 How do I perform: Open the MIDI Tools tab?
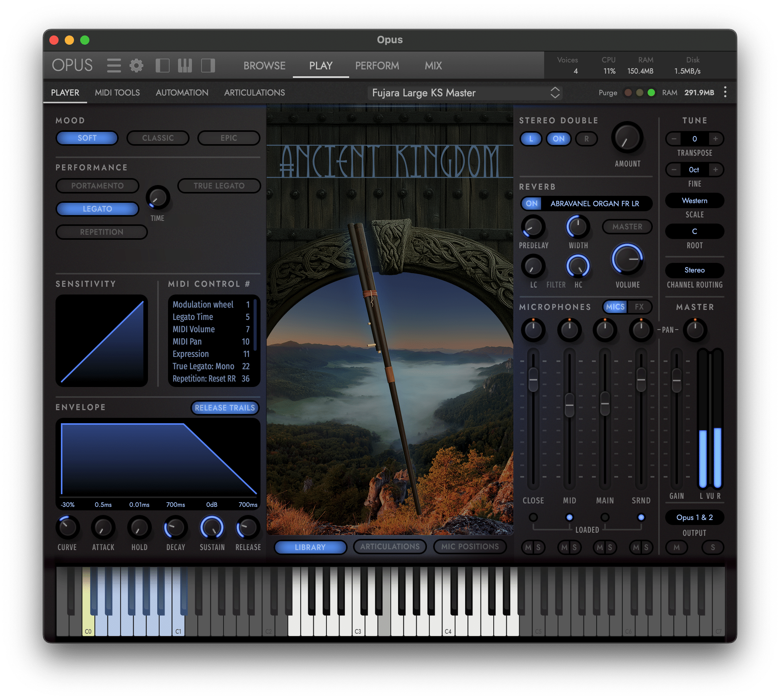click(117, 93)
